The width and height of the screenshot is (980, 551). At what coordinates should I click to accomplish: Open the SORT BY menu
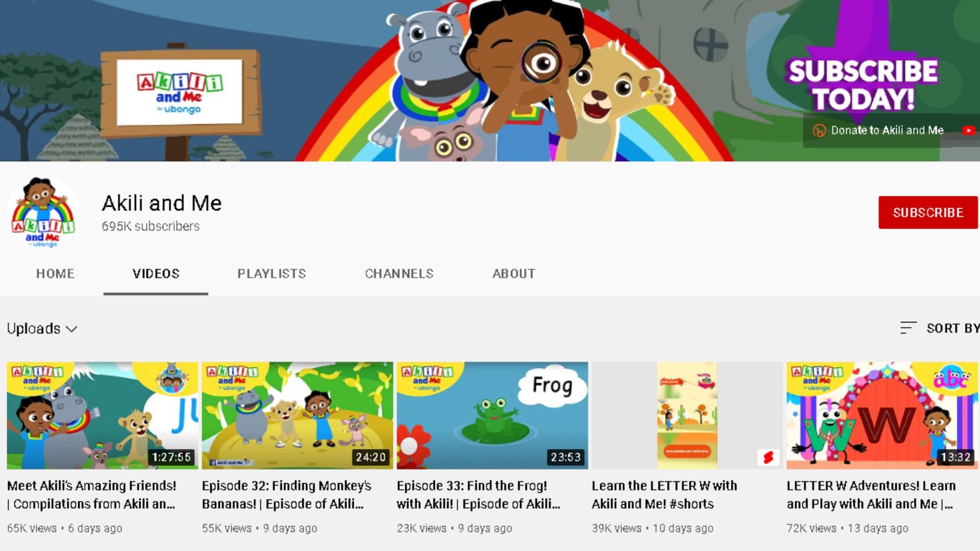click(951, 328)
